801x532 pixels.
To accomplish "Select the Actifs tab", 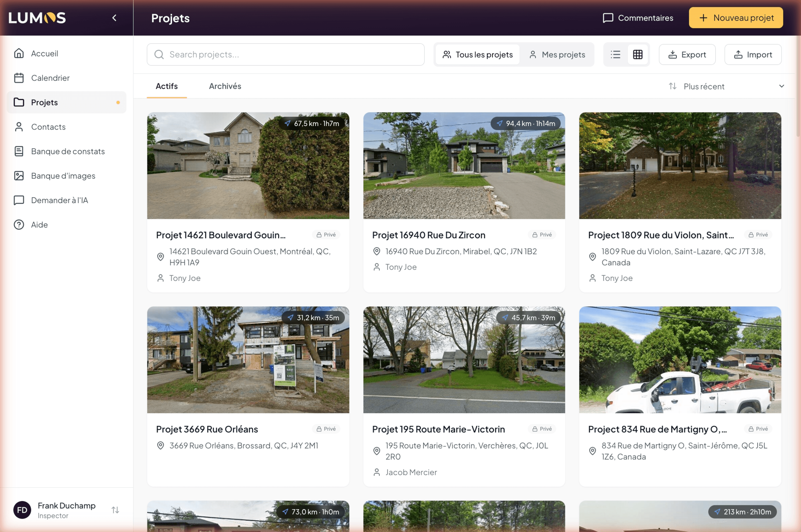I will click(x=167, y=86).
